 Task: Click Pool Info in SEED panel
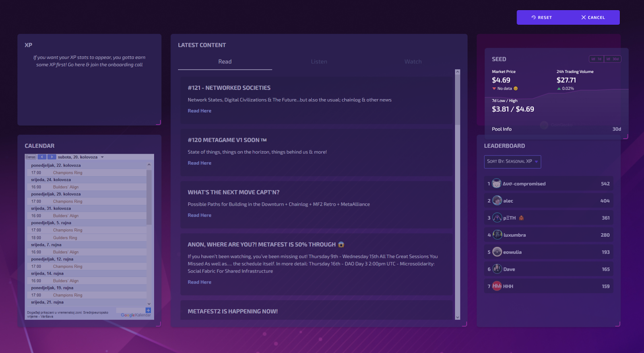click(x=502, y=129)
